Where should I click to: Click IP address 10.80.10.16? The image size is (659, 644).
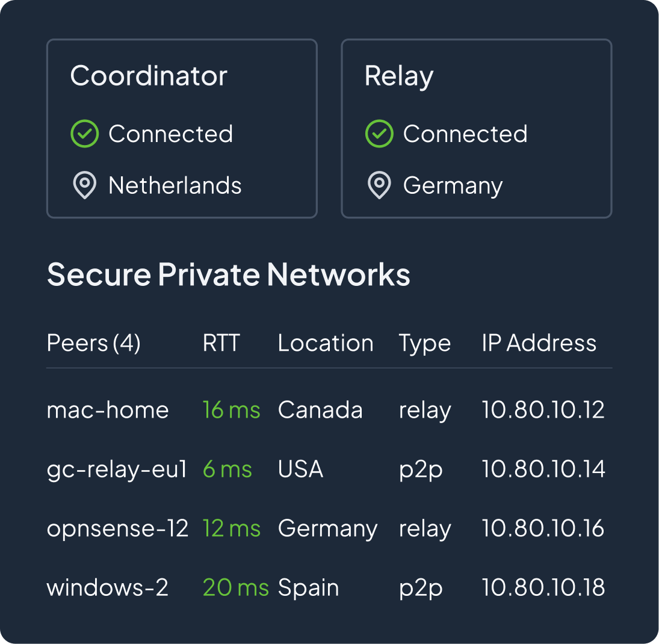[x=543, y=528]
